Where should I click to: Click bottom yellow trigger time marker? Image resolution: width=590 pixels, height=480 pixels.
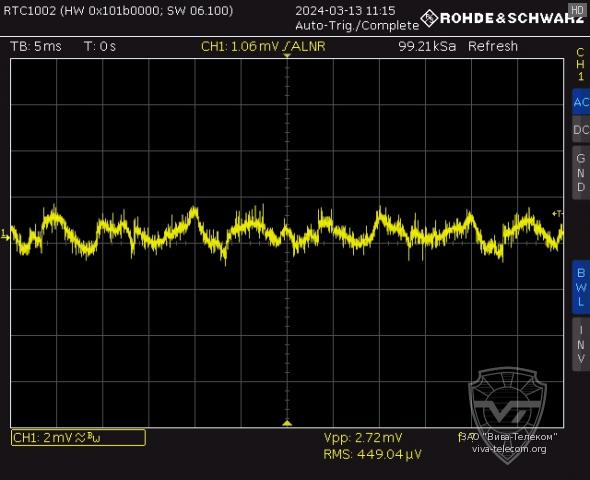click(x=287, y=424)
